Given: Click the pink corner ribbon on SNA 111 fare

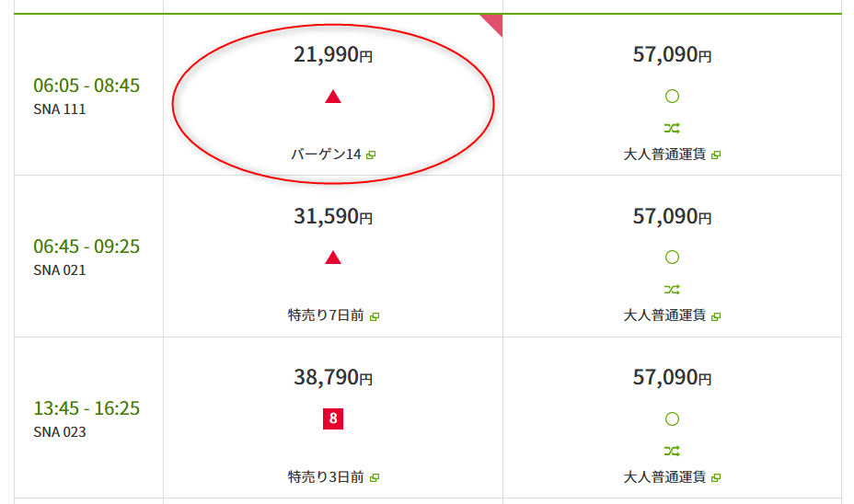Looking at the screenshot, I should [494, 22].
